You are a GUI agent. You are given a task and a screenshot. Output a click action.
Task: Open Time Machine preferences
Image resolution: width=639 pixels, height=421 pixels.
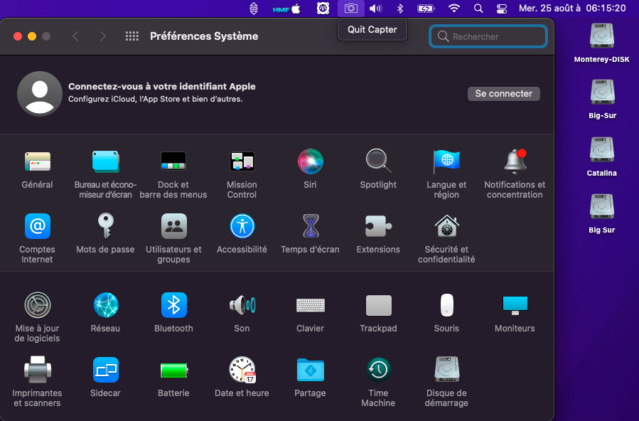[378, 370]
